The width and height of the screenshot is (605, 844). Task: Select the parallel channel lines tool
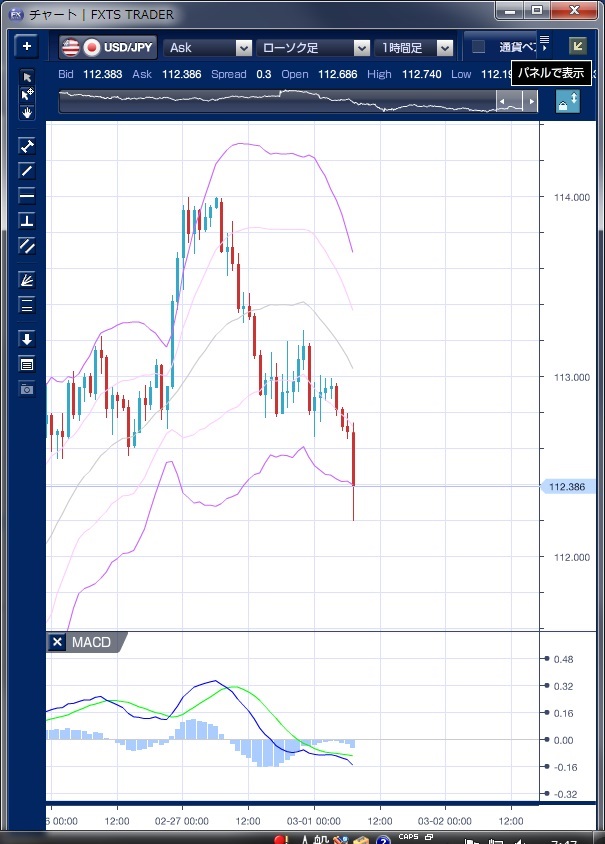pos(27,245)
